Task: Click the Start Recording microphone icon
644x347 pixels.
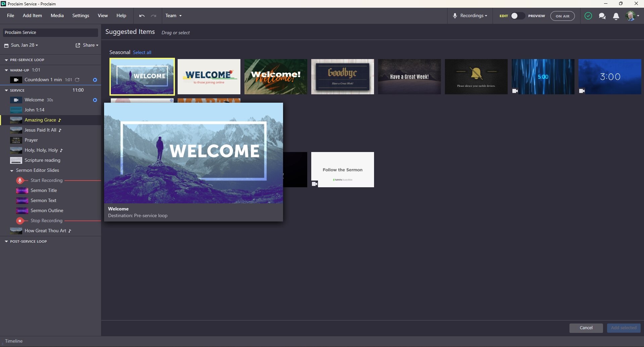Action: point(20,180)
